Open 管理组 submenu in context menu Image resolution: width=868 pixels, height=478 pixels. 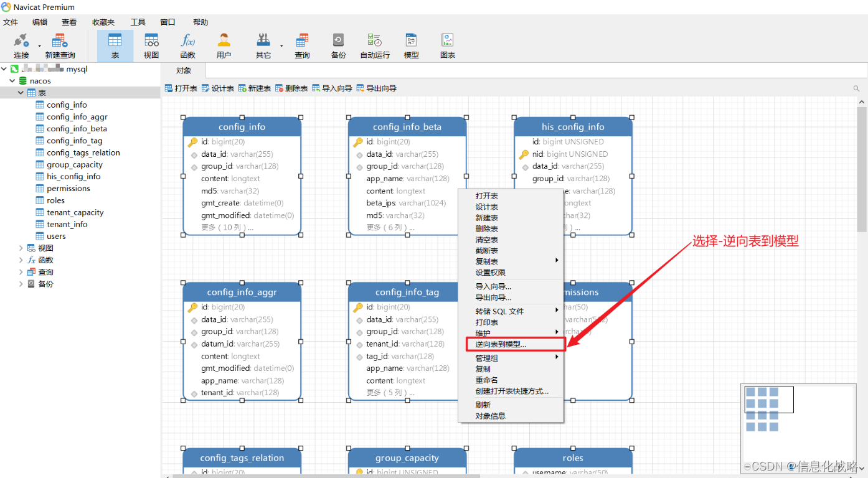coord(511,358)
